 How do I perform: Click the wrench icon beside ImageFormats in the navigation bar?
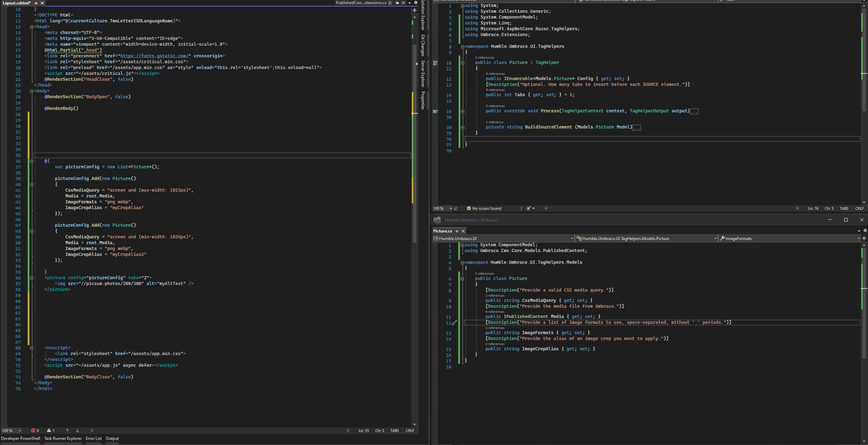pyautogui.click(x=722, y=238)
